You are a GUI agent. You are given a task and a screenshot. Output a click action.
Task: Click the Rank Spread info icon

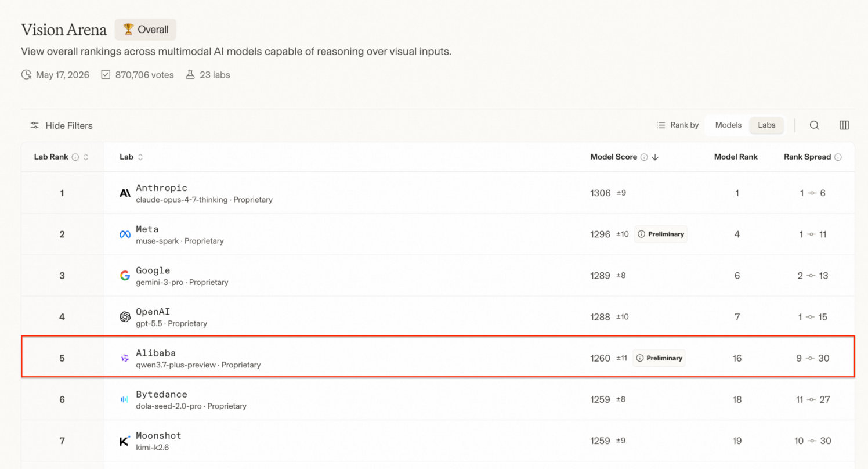(x=838, y=157)
